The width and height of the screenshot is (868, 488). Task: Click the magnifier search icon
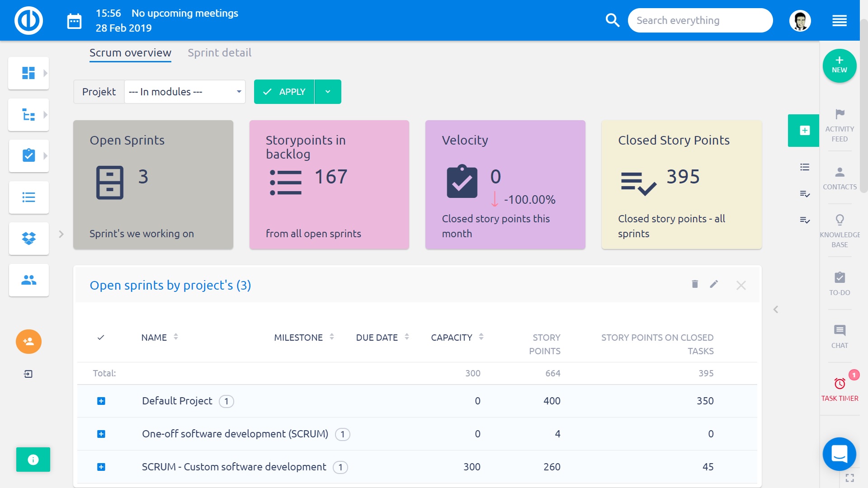[612, 20]
